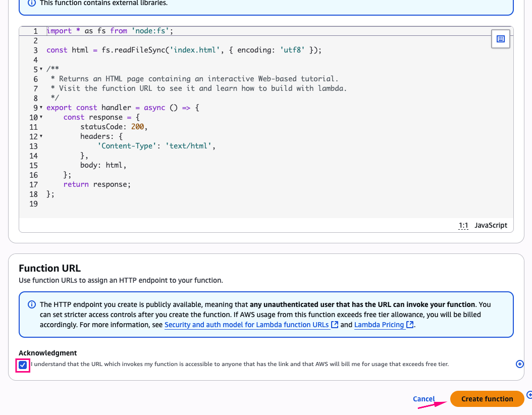Click plus icon right of Create function
532x415 pixels.
click(529, 395)
